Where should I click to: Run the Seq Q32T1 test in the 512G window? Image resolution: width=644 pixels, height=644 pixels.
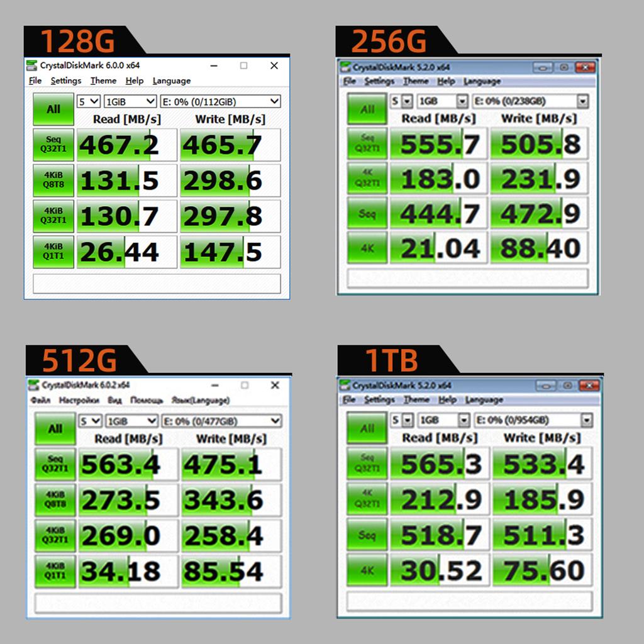click(55, 465)
